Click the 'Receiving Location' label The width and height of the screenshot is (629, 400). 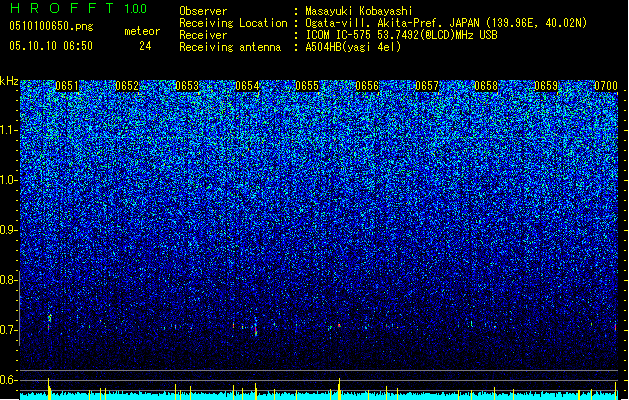click(233, 23)
